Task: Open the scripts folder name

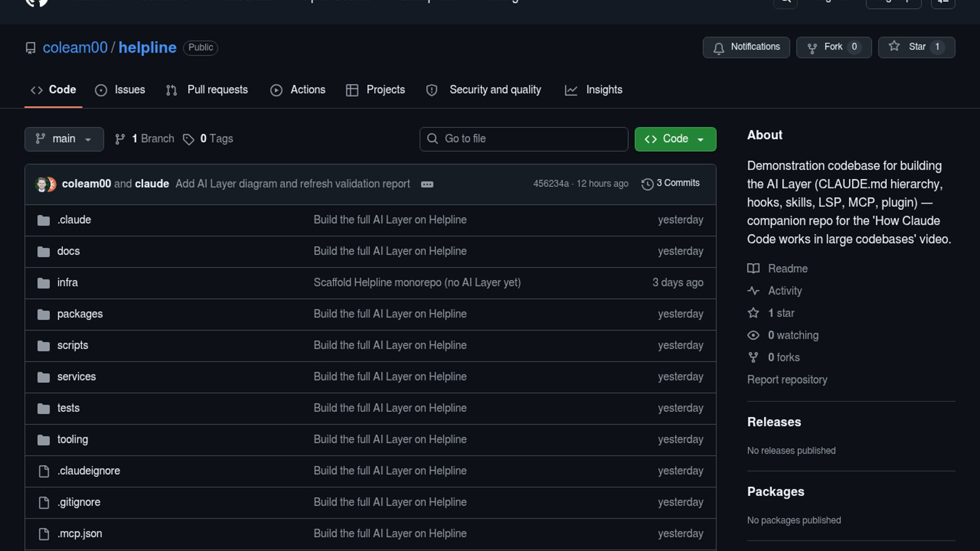Action: [72, 345]
